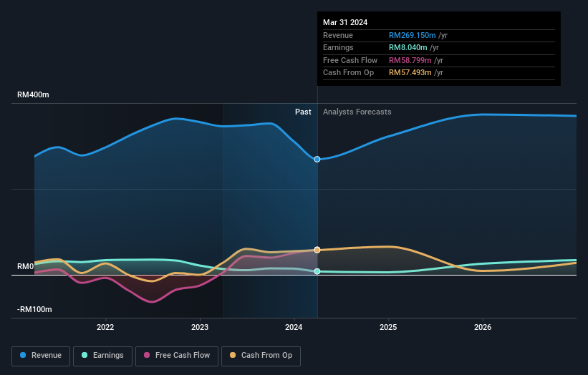Click the Cash From Op label in tooltip
Viewport: 588px width, 375px height.
pos(348,73)
